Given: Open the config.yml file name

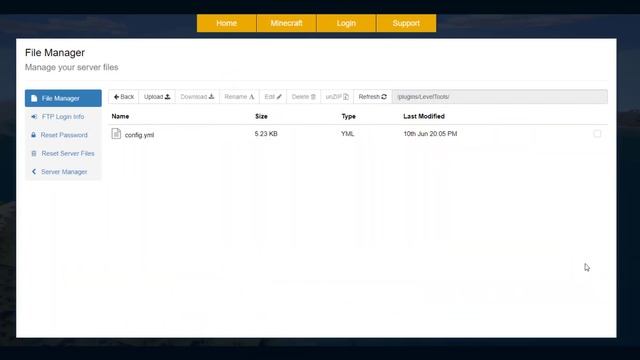Looking at the screenshot, I should (x=139, y=135).
